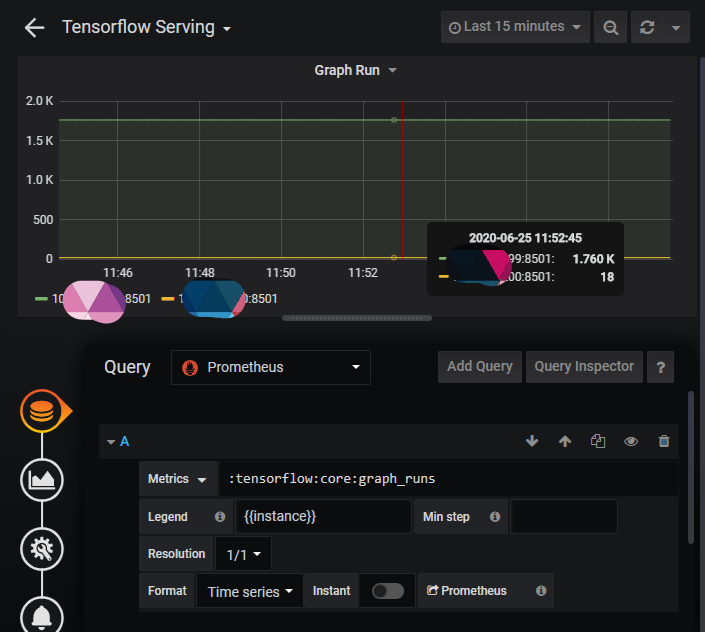Image resolution: width=705 pixels, height=632 pixels.
Task: Click the graph_runs metric query field
Action: coord(448,479)
